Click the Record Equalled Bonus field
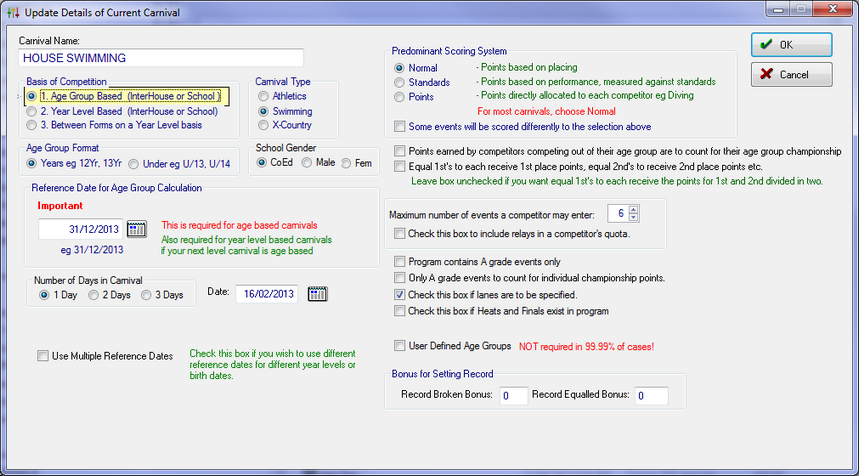859x476 pixels. click(x=651, y=395)
